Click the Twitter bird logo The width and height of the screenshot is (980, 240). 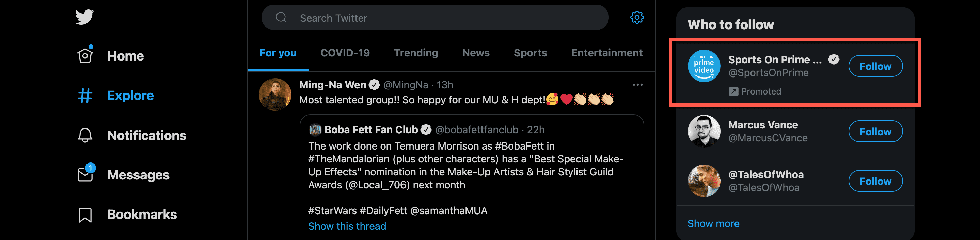(84, 17)
